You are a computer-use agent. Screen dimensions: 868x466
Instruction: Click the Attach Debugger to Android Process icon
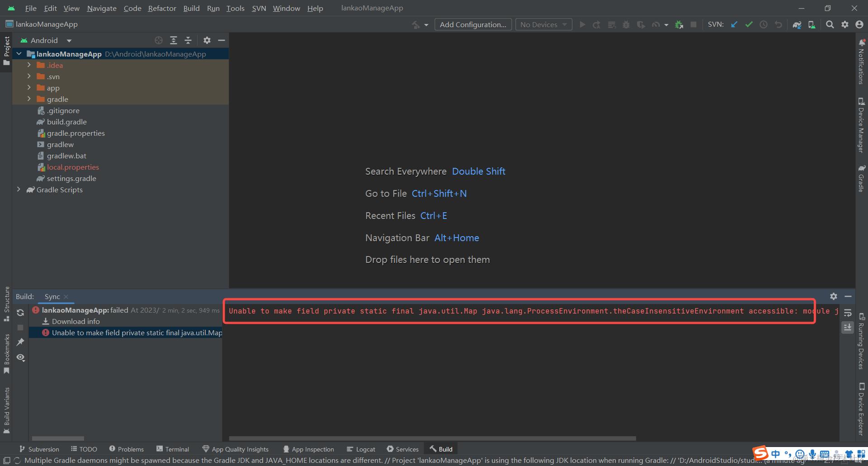679,25
